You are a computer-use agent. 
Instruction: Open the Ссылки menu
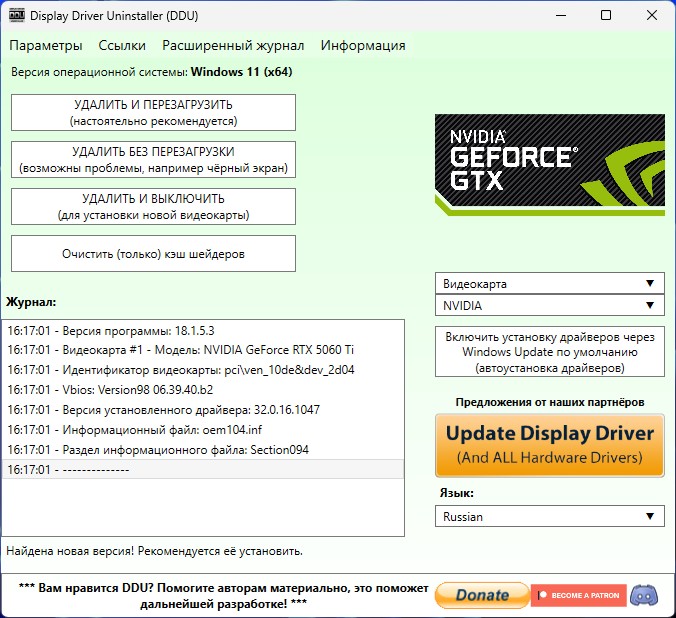coord(122,45)
